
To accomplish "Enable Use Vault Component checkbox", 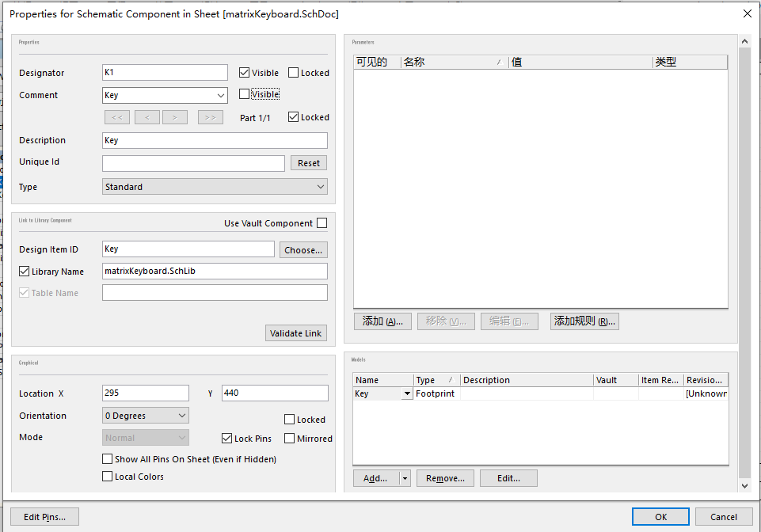I will tap(322, 223).
